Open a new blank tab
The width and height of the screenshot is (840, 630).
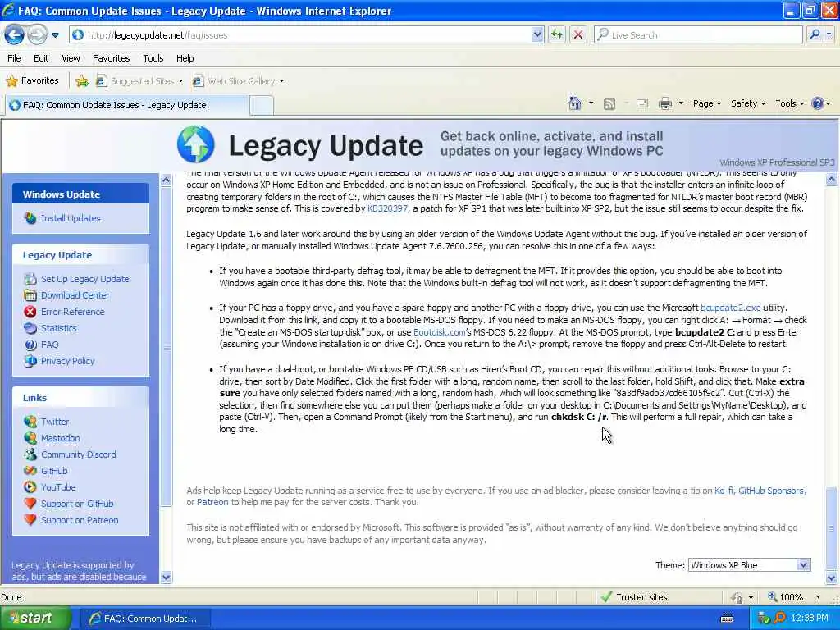[x=262, y=105]
